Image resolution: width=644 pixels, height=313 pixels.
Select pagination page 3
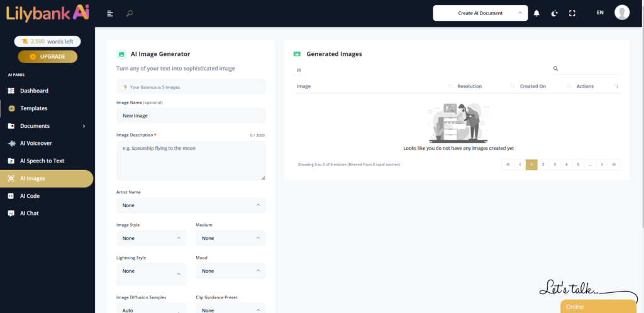pos(555,164)
